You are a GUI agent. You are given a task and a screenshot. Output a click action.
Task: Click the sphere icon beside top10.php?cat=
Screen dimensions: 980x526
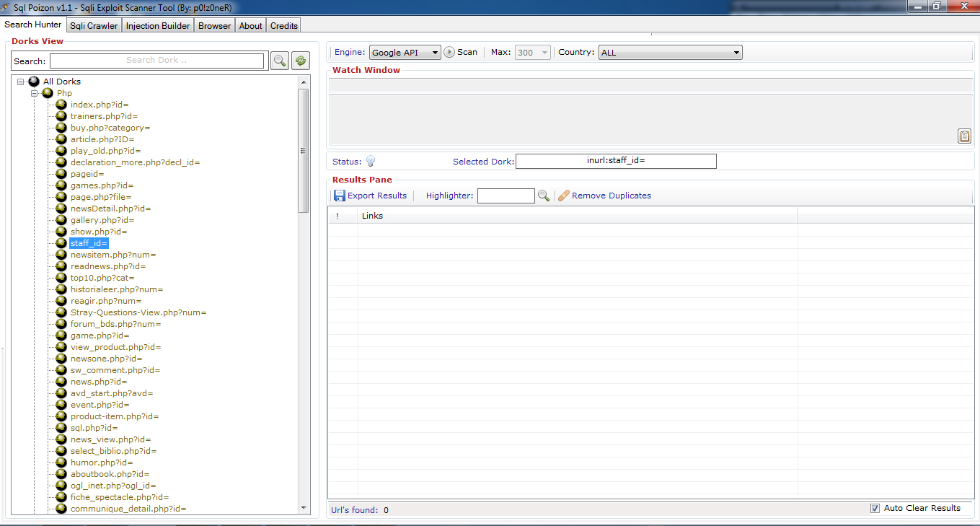pyautogui.click(x=61, y=278)
